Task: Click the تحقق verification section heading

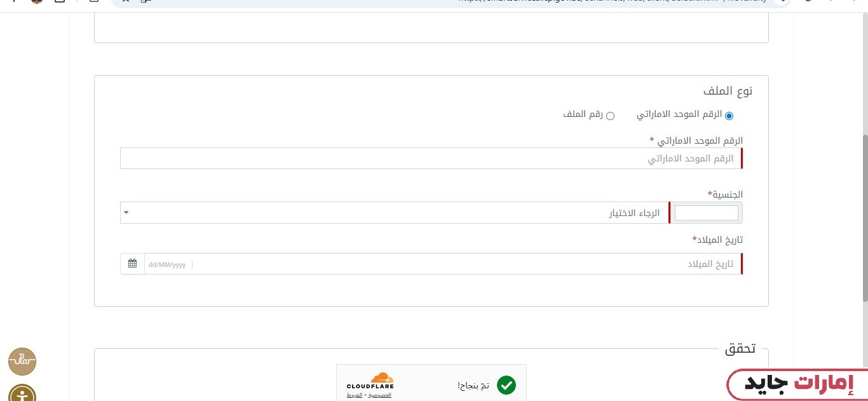Action: pyautogui.click(x=740, y=348)
